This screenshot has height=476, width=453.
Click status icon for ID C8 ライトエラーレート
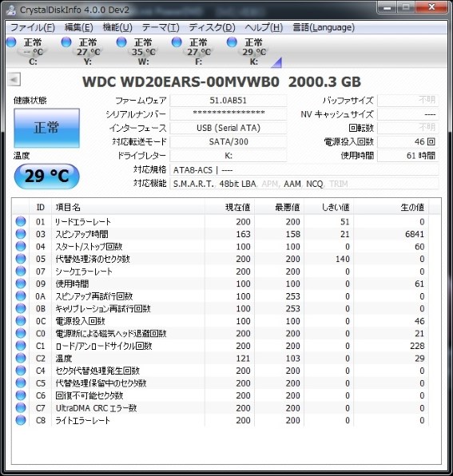tap(21, 420)
